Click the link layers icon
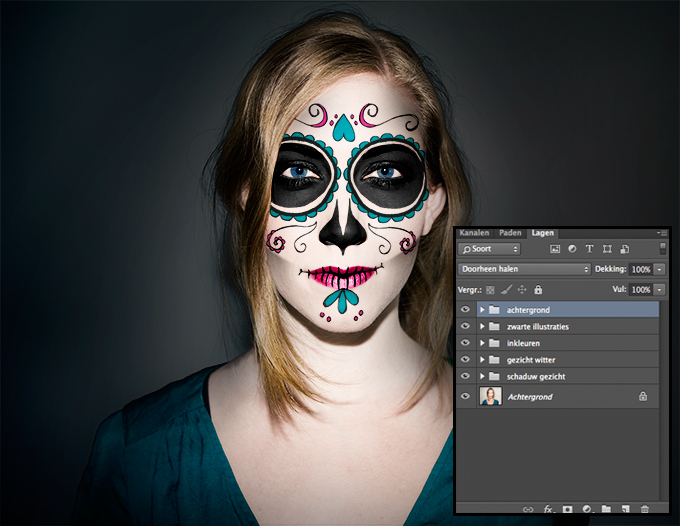 coord(528,509)
